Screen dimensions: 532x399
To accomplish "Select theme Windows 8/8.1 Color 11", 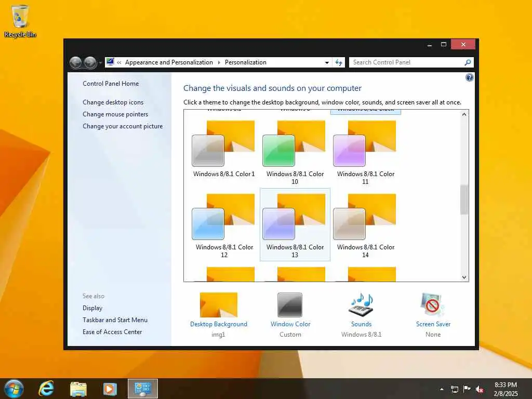I will pos(365,152).
